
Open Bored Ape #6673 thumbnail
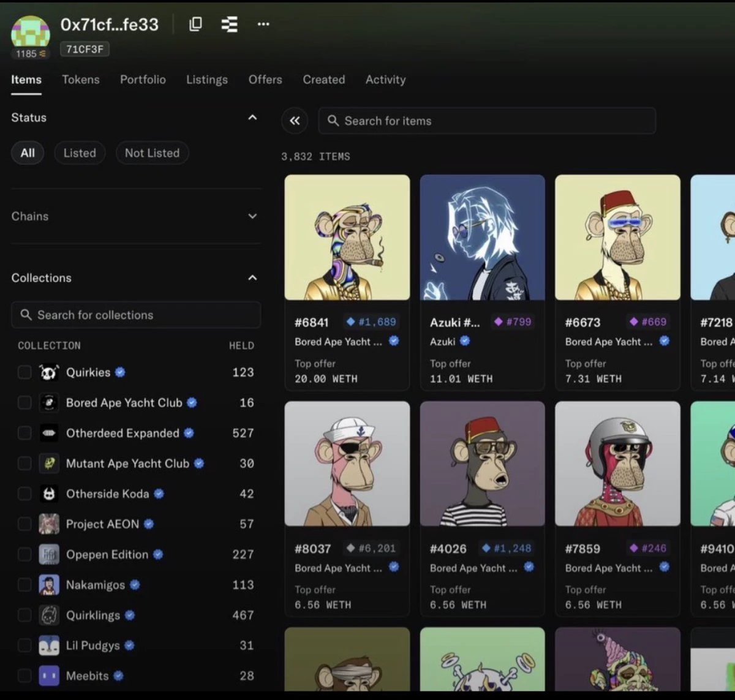[x=617, y=238]
